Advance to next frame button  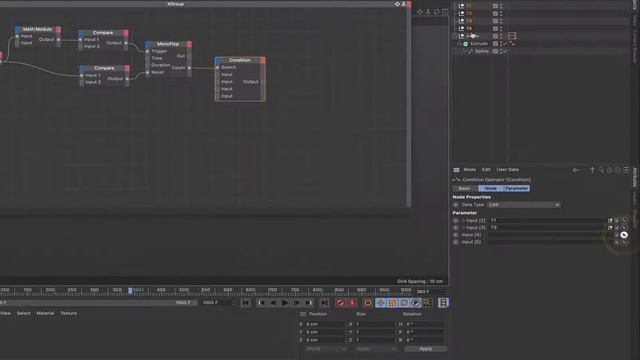click(297, 303)
